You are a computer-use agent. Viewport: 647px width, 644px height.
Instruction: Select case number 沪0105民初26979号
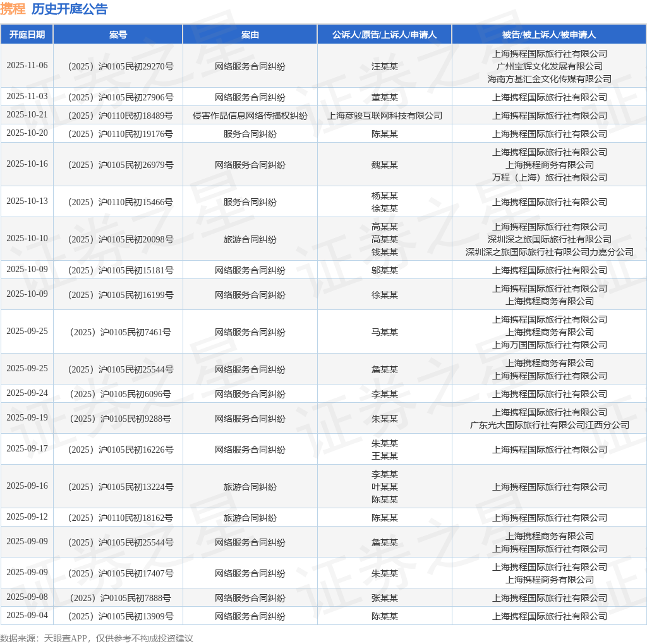pyautogui.click(x=121, y=165)
